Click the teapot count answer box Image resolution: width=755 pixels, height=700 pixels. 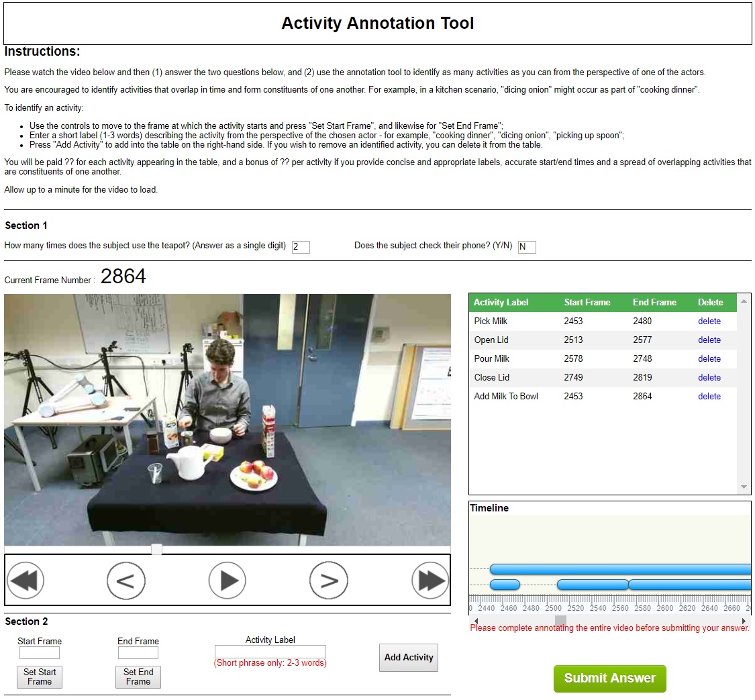point(301,247)
